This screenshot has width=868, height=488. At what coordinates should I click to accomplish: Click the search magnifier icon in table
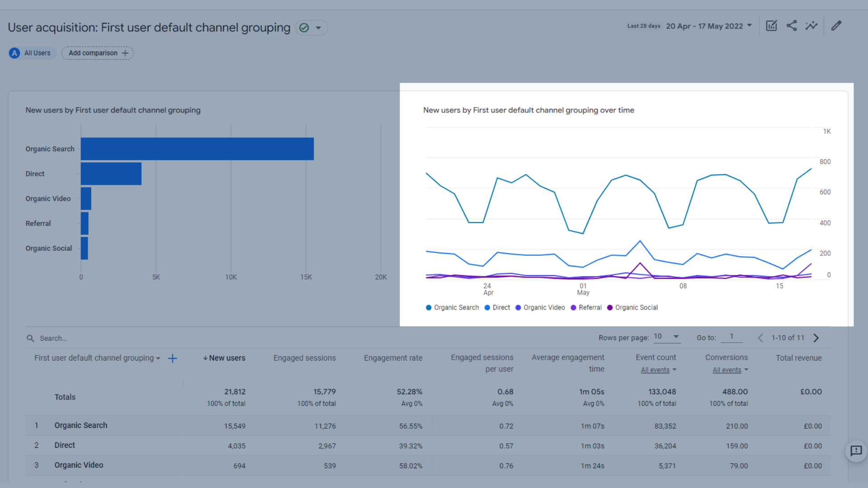[30, 338]
